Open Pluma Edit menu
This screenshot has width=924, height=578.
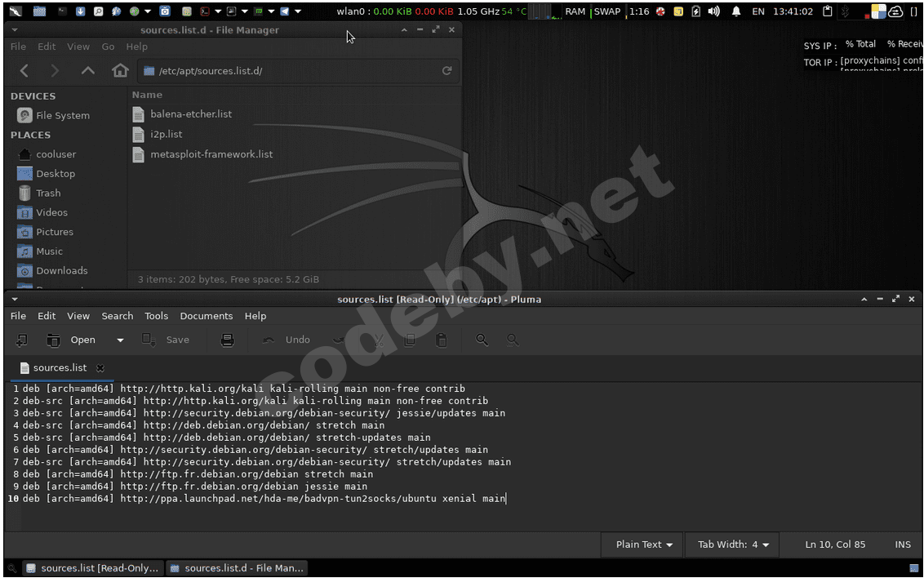click(x=47, y=316)
